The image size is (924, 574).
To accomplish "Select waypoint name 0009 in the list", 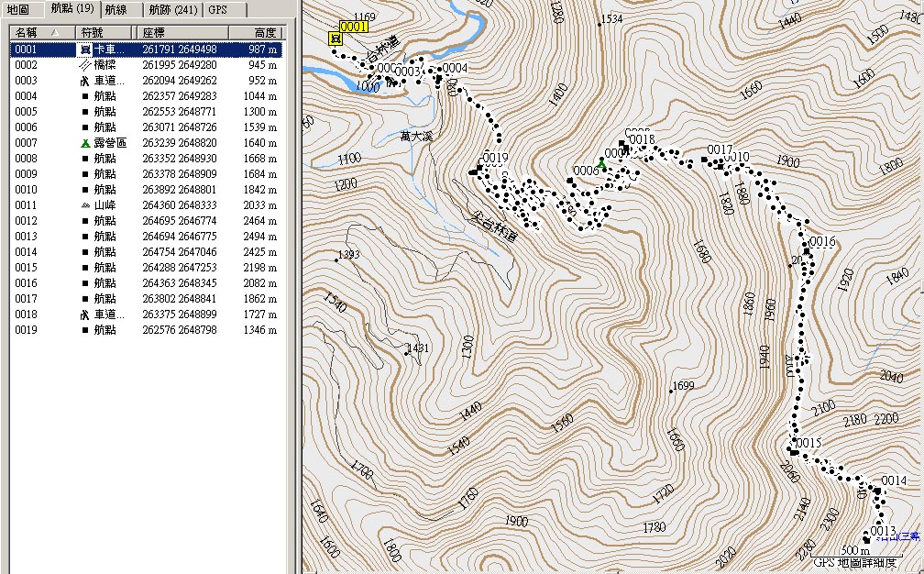I will [26, 174].
